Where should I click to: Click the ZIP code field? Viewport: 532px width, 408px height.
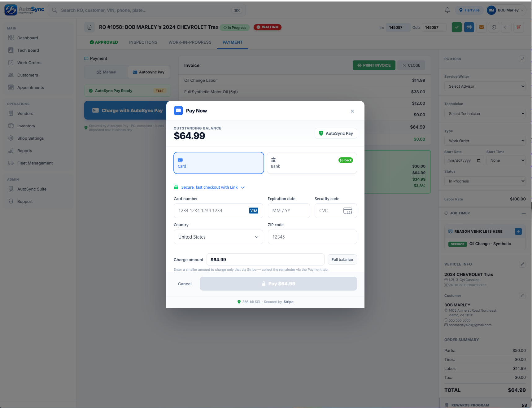(x=312, y=237)
